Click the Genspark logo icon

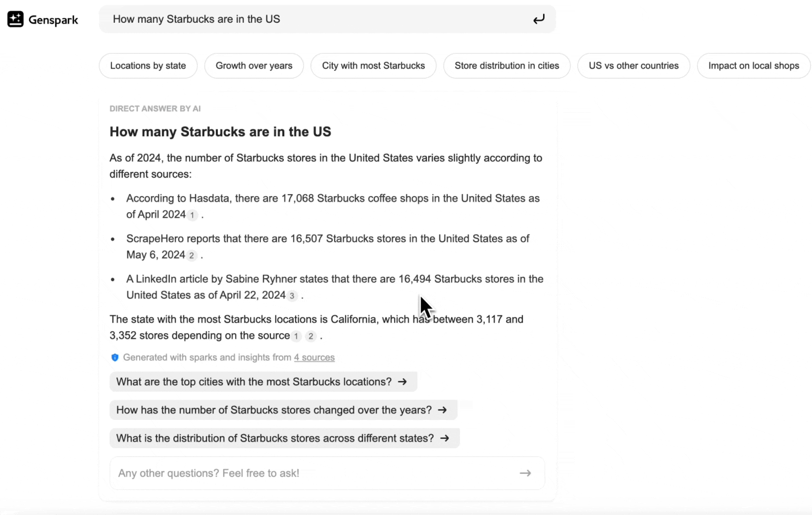pos(15,19)
